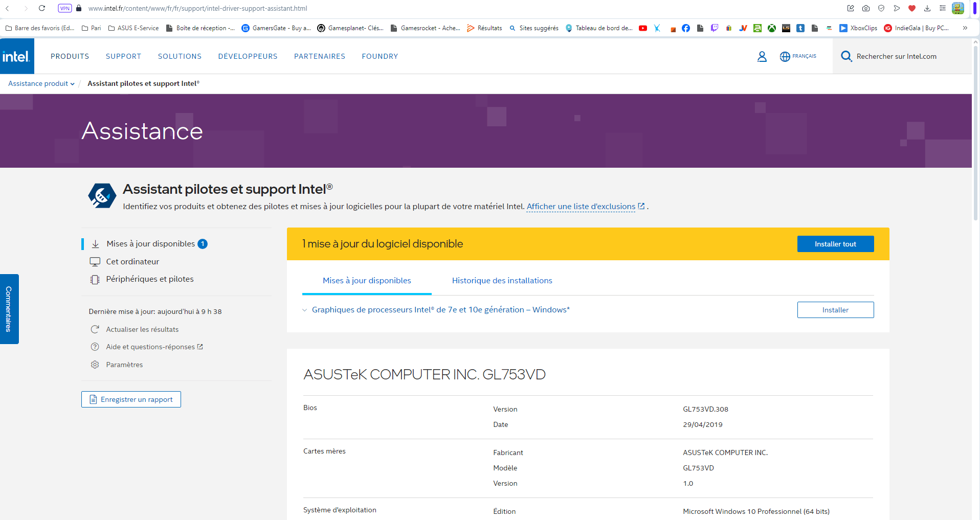The image size is (980, 520).
Task: Open the Commentaires feedback side tab
Action: [9, 309]
